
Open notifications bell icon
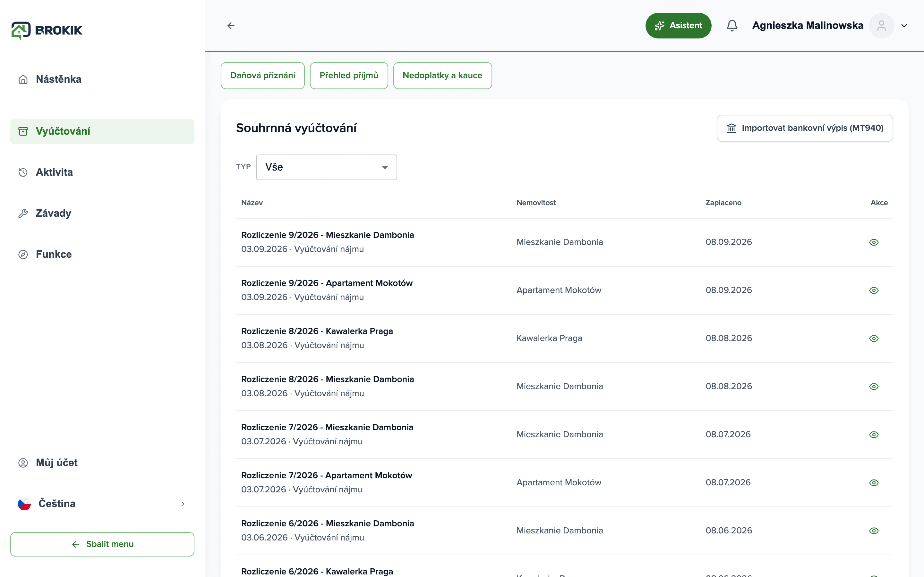click(732, 26)
